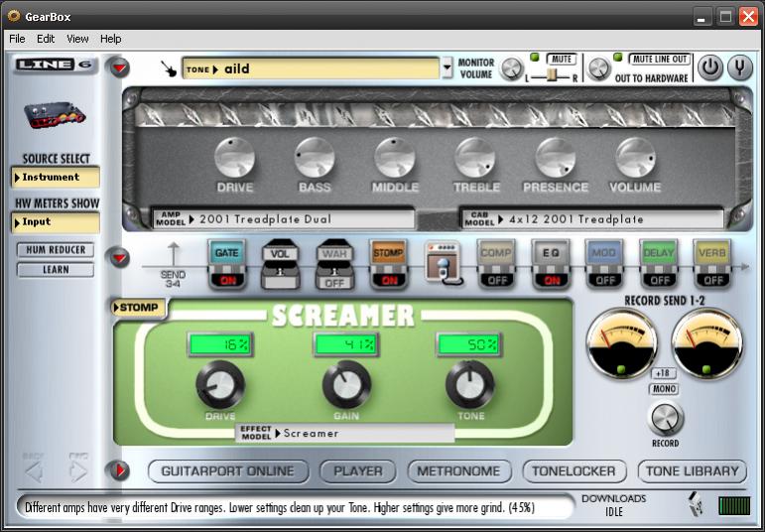Click the left Record Send VU meter

(x=621, y=344)
